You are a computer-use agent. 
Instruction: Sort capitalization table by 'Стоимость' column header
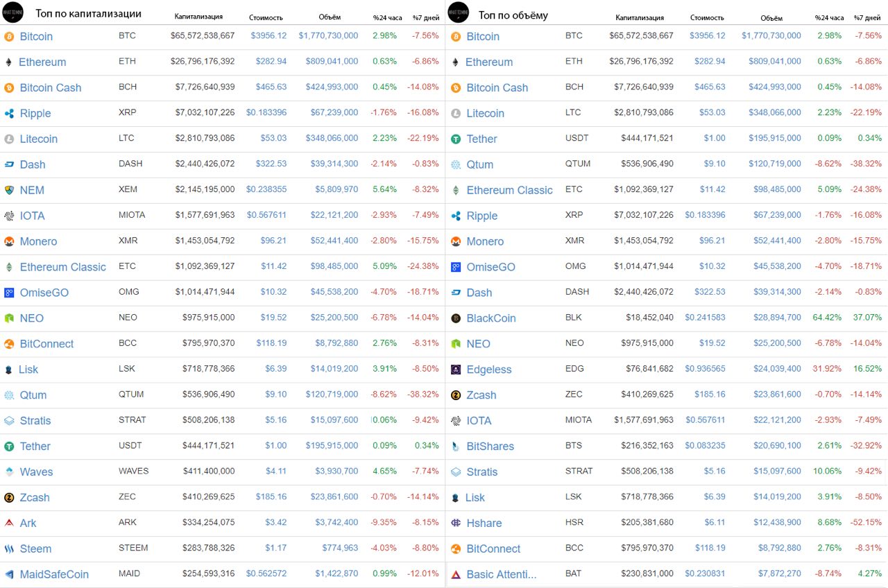point(266,17)
